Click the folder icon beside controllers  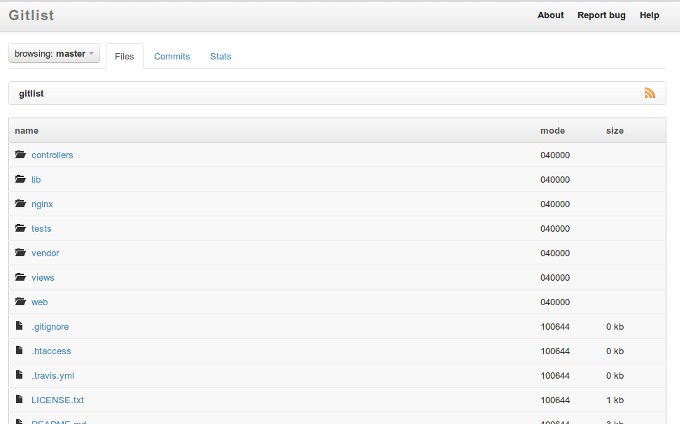pos(19,155)
